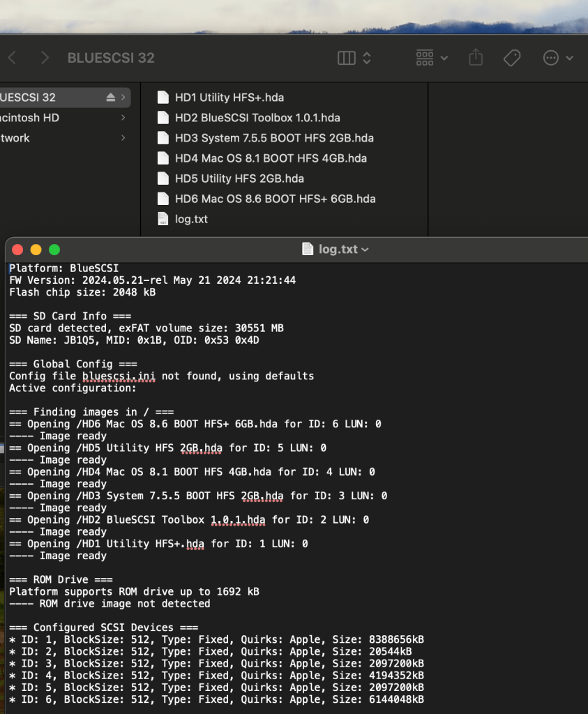Image resolution: width=588 pixels, height=714 pixels.
Task: Eject the BLUESCSI 32 volume
Action: pyautogui.click(x=110, y=98)
